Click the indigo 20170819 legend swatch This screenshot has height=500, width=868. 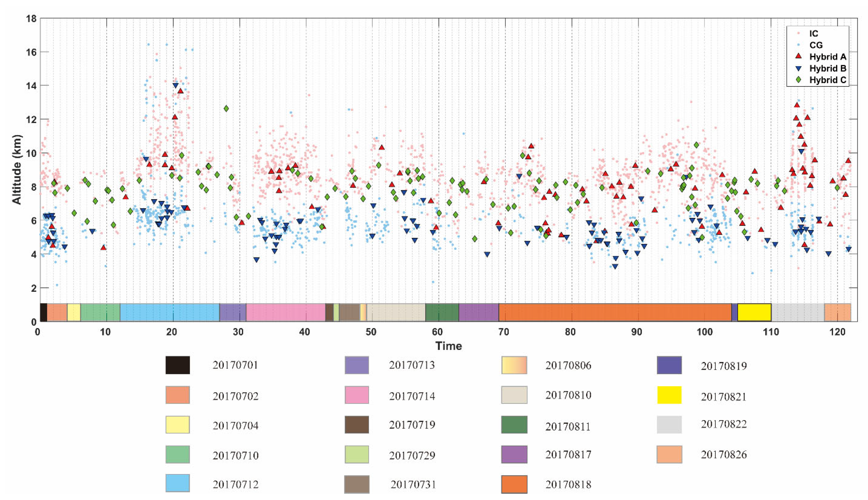[x=669, y=365]
